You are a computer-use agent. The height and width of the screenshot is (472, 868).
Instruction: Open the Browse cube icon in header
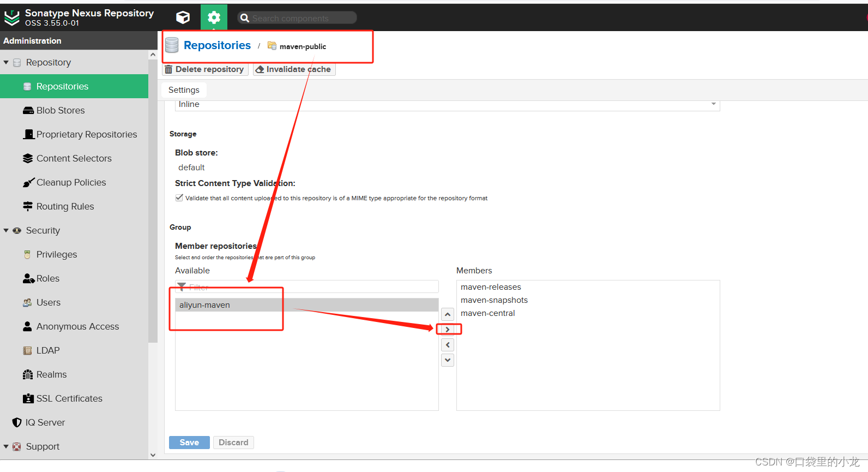pyautogui.click(x=183, y=17)
